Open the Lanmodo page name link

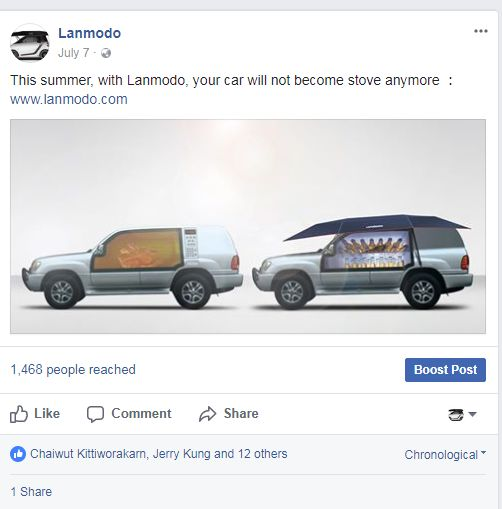pyautogui.click(x=89, y=33)
